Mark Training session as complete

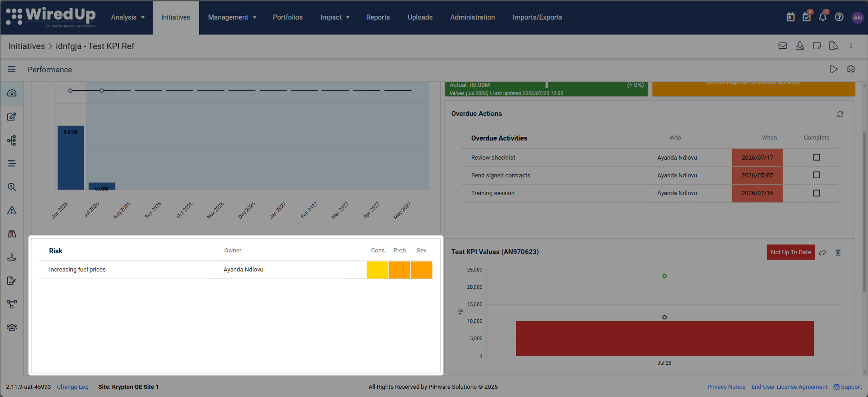point(817,193)
